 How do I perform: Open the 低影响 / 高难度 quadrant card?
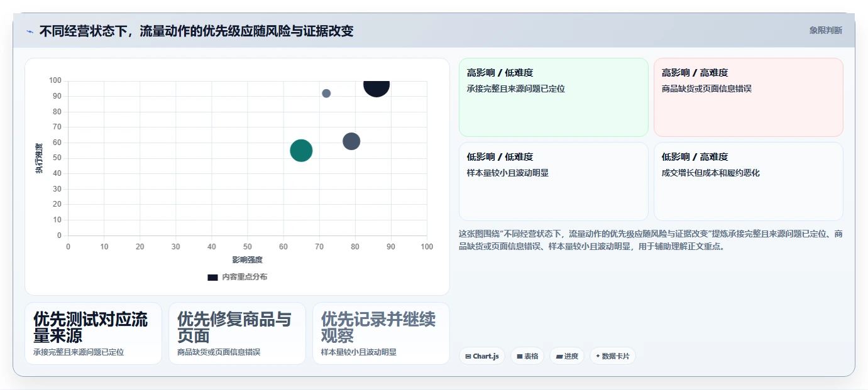748,181
